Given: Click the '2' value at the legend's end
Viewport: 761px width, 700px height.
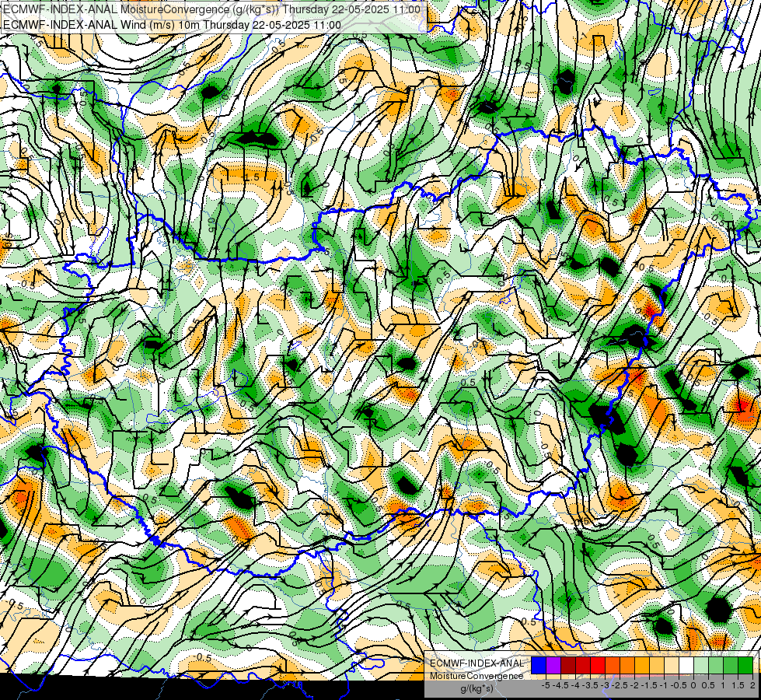Looking at the screenshot, I should click(752, 685).
